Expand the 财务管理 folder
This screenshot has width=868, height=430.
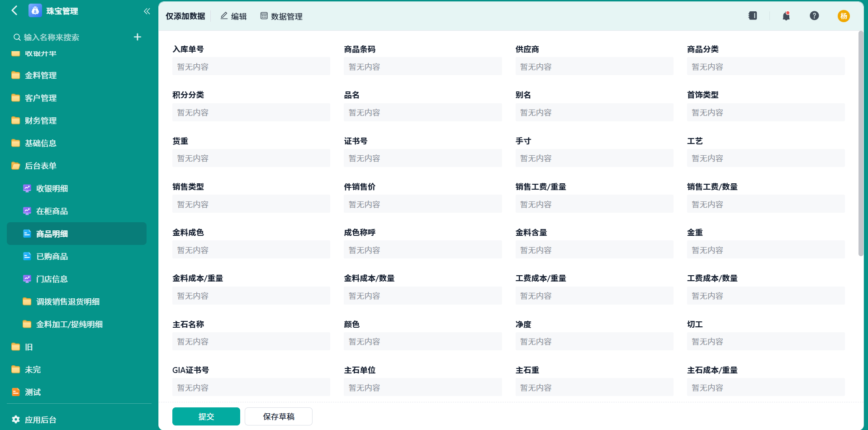point(76,120)
